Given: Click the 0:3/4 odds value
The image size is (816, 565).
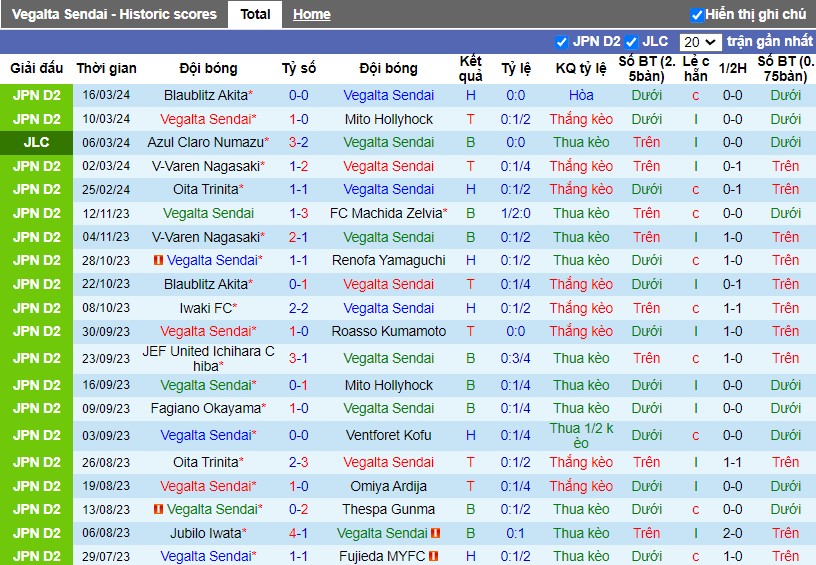Looking at the screenshot, I should tap(515, 358).
